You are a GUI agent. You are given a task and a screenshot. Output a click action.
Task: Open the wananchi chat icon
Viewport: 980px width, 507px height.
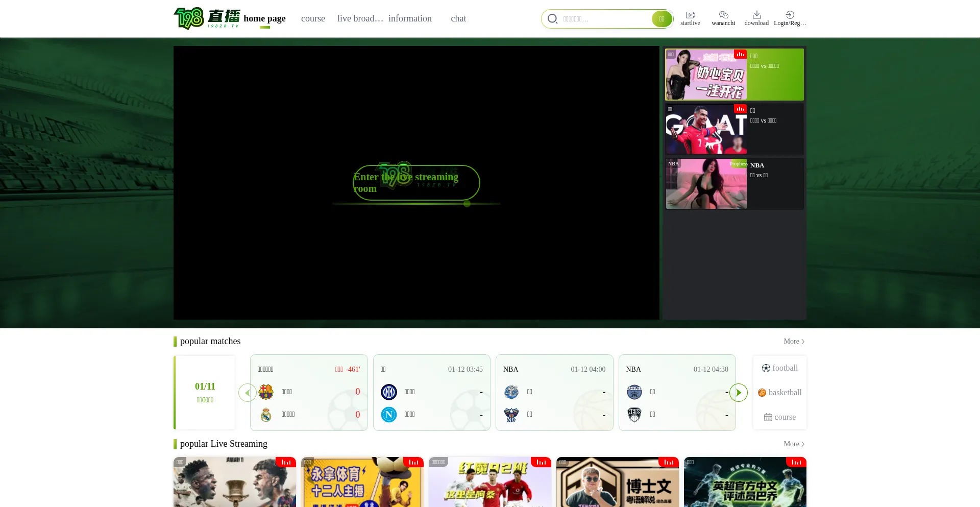pos(723,15)
